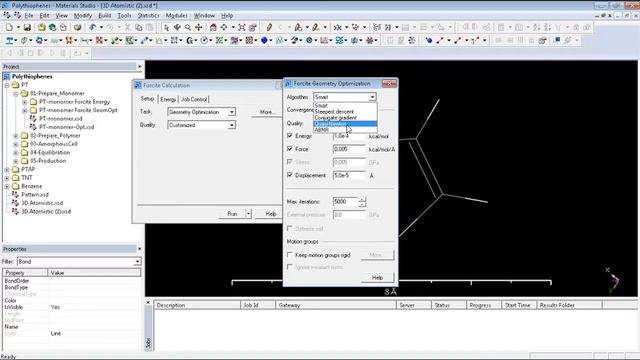This screenshot has height=360, width=640.
Task: Choose ABNR from the Algorithm list
Action: pos(322,130)
